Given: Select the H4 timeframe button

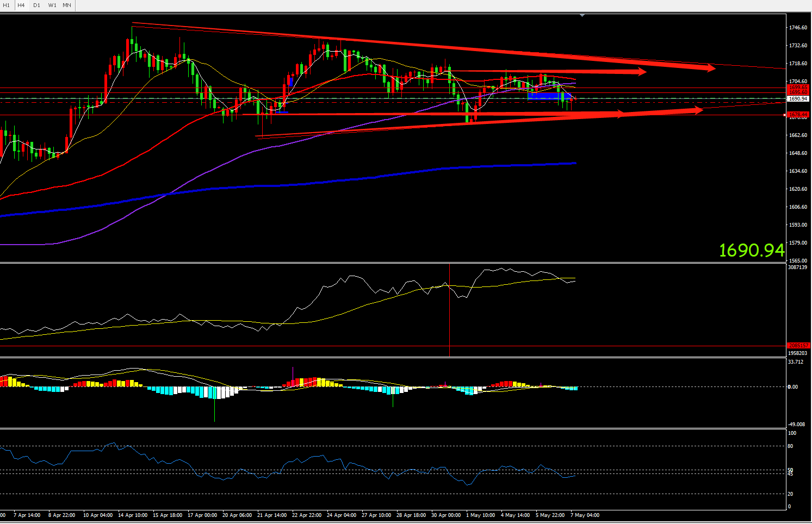Looking at the screenshot, I should click(21, 5).
